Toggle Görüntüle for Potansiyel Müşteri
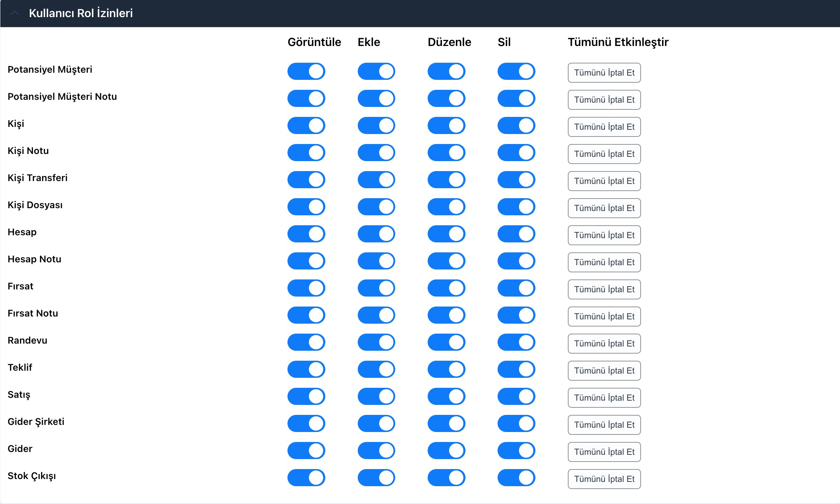Screen dimensions: 840x504 (x=306, y=71)
